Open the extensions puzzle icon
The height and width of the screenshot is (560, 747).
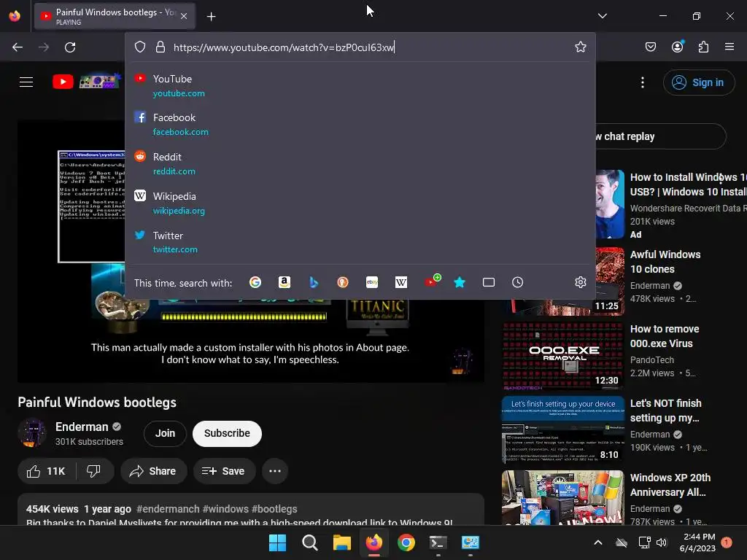pos(704,47)
